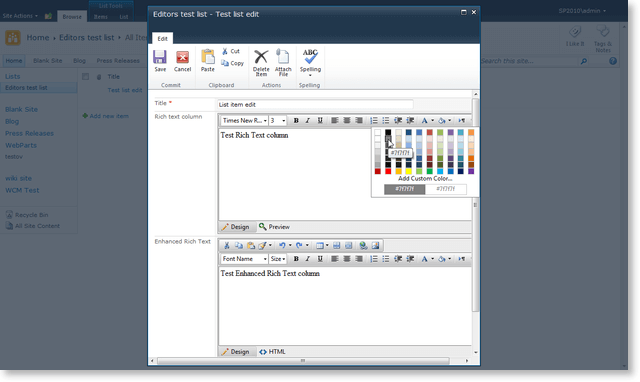Click the Attach File icon
This screenshot has width=640, height=382.
point(283,63)
